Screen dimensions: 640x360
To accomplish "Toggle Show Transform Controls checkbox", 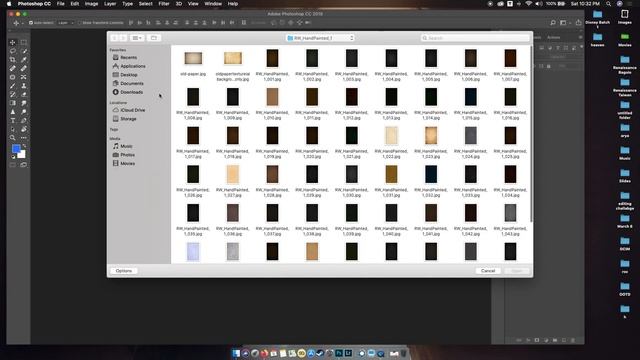I will (x=80, y=23).
